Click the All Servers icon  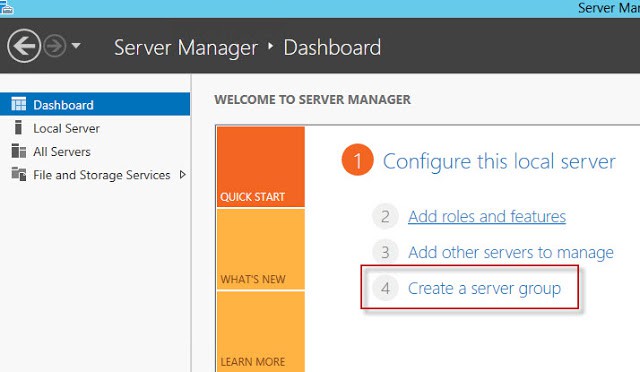click(x=19, y=151)
